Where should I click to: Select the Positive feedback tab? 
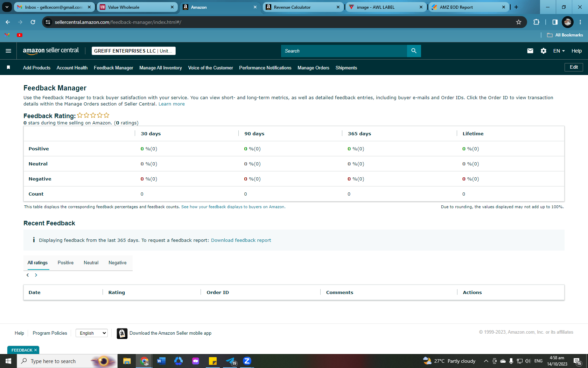[65, 263]
